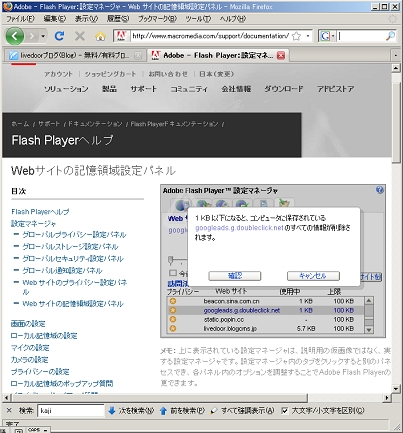Open the ヘルプ(H) menu
Viewport: 403px width, 433px height.
tap(233, 19)
